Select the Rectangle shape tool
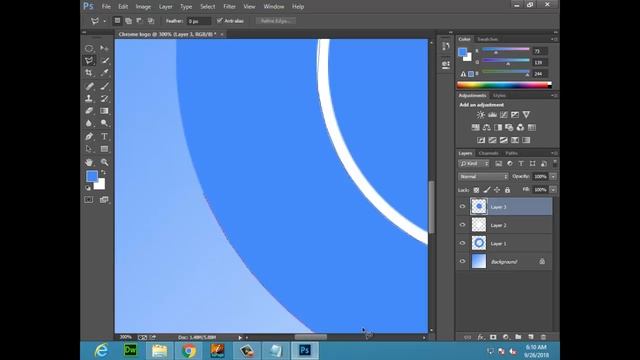This screenshot has width=640, height=360. point(104,149)
